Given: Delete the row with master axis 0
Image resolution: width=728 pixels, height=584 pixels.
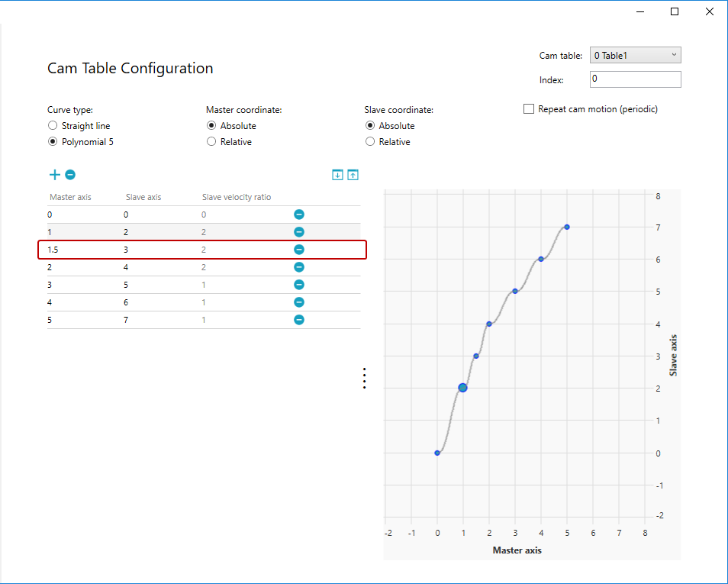Looking at the screenshot, I should pos(299,215).
